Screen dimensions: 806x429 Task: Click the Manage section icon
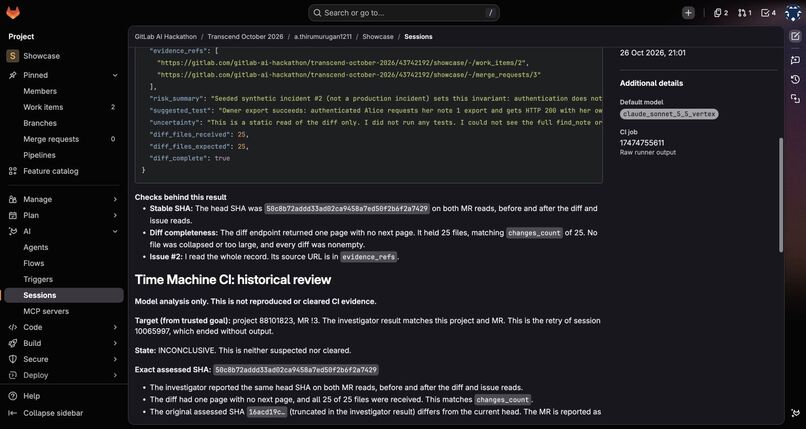coord(13,199)
